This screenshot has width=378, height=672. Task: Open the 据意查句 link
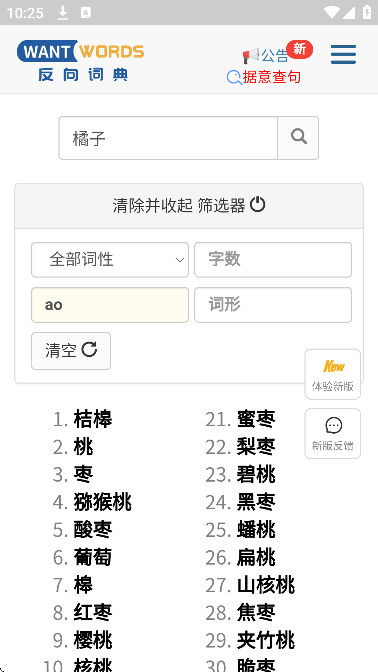click(264, 77)
